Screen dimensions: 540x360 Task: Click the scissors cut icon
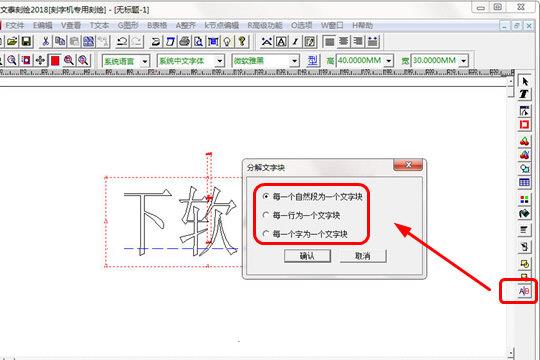45,42
